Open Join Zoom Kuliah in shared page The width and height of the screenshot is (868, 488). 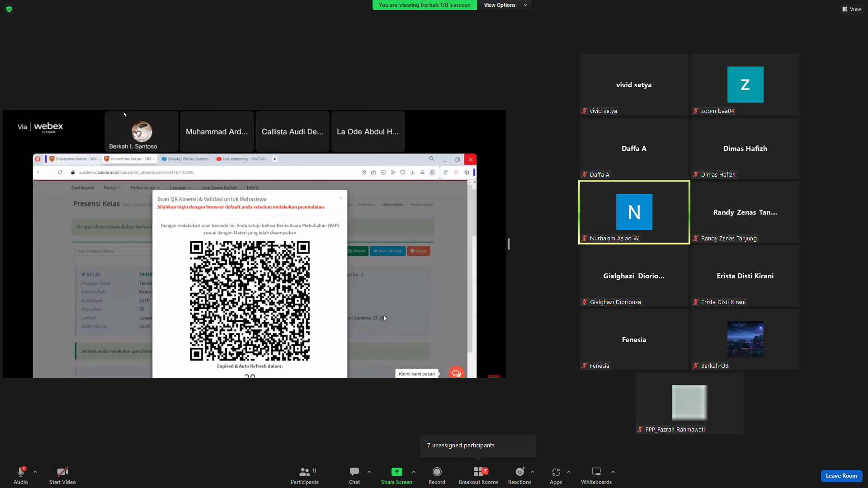click(219, 188)
